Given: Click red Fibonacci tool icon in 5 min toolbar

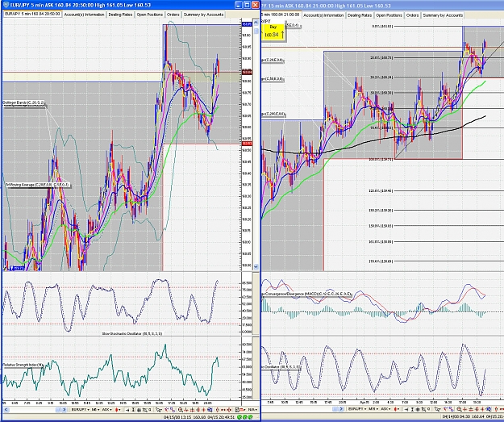Looking at the screenshot, I should [x=198, y=410].
